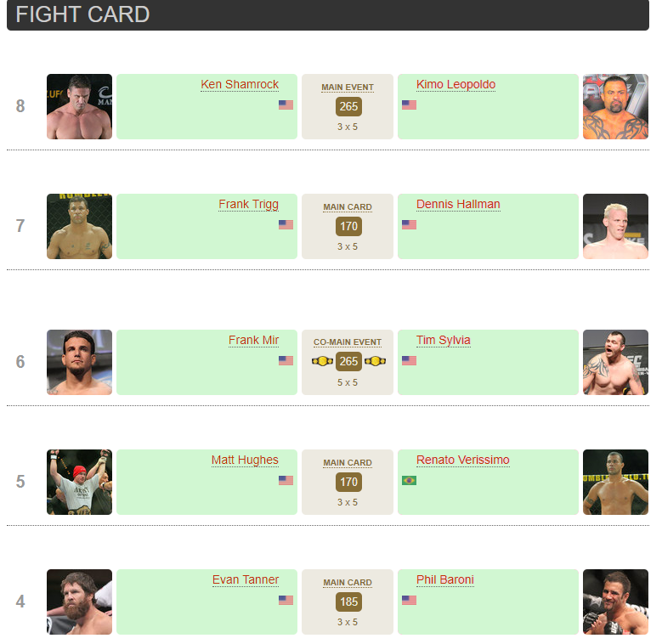Click the left championship belt icon
Image resolution: width=662 pixels, height=644 pixels.
pyautogui.click(x=322, y=361)
